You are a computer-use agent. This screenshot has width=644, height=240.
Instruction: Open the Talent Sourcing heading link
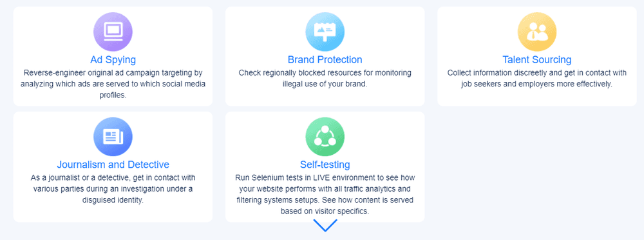point(537,60)
